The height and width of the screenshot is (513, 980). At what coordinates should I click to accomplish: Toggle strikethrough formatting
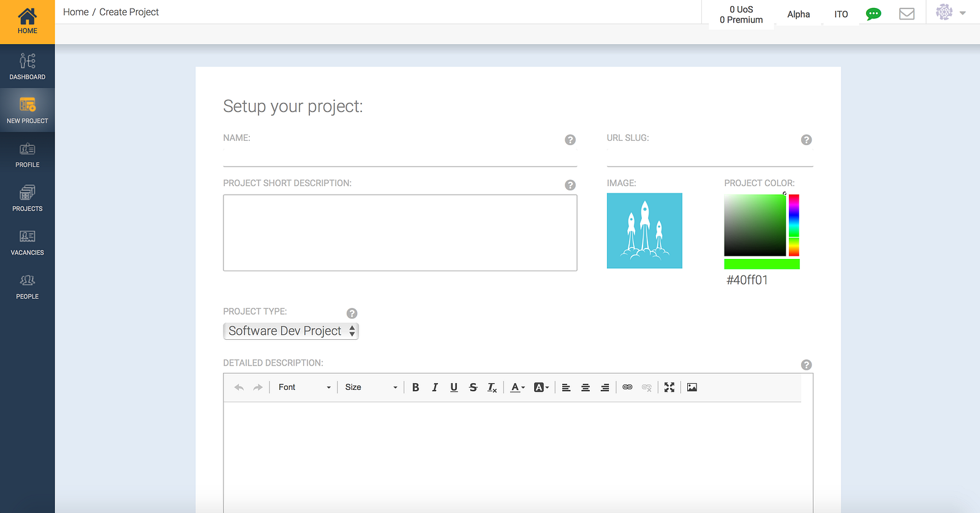pyautogui.click(x=473, y=388)
